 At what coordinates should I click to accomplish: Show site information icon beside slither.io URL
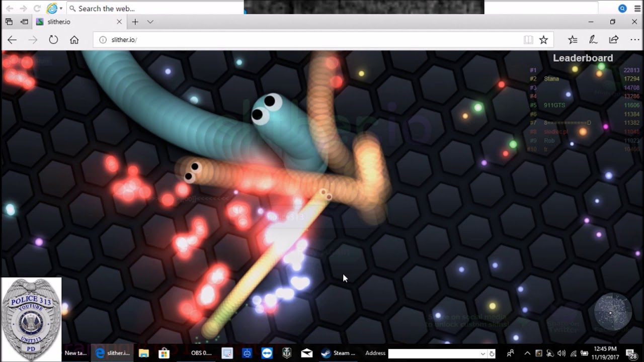103,40
